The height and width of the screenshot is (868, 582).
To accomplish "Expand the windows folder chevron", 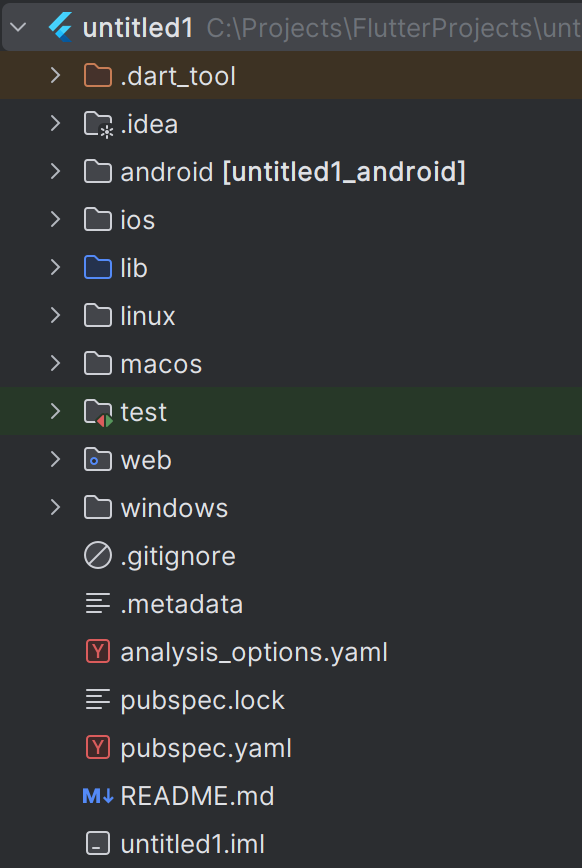I will coord(55,508).
